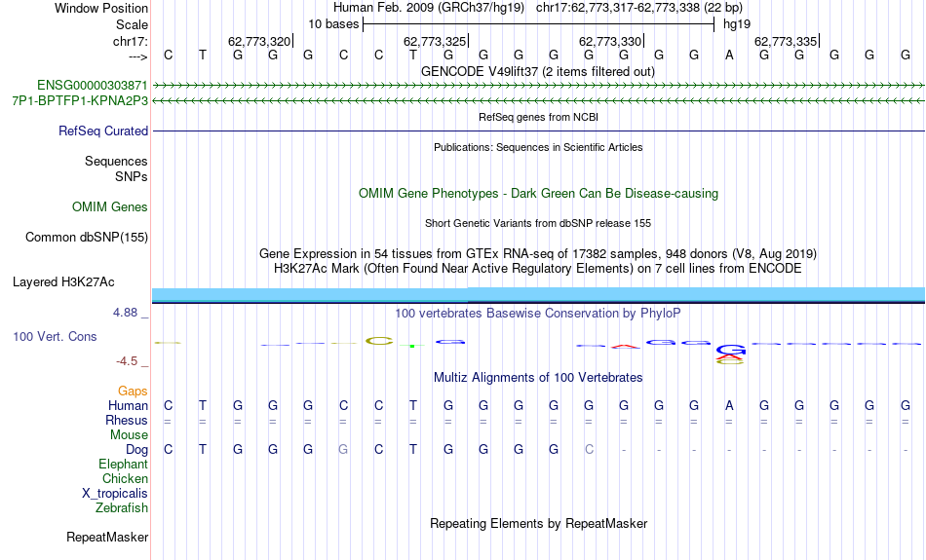This screenshot has height=560, width=926.
Task: Click the Zebrafish alignment row label
Action: [x=122, y=507]
